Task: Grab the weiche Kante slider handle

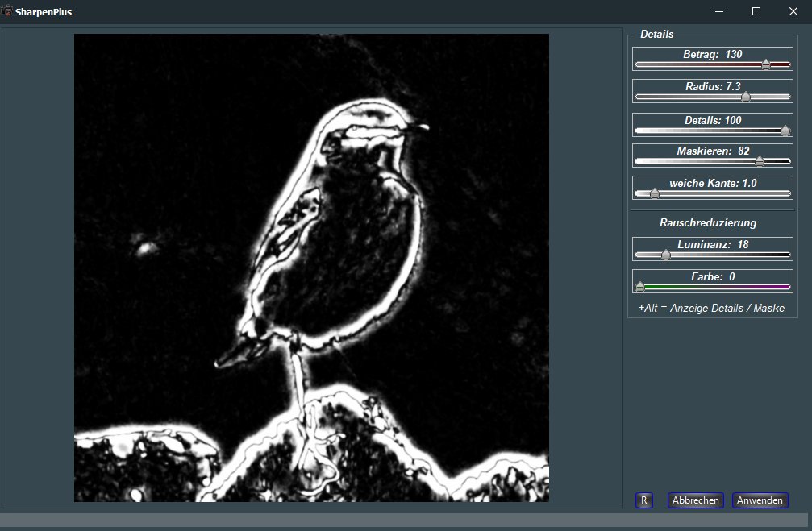Action: click(654, 193)
